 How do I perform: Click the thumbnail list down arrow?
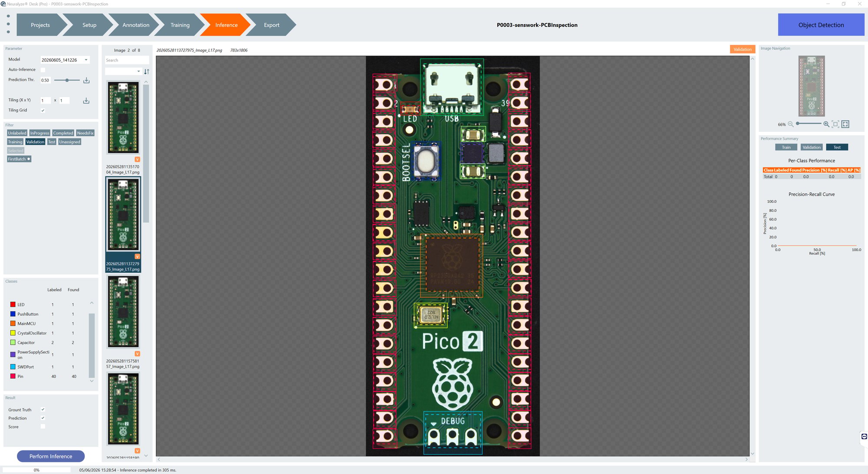tap(146, 455)
